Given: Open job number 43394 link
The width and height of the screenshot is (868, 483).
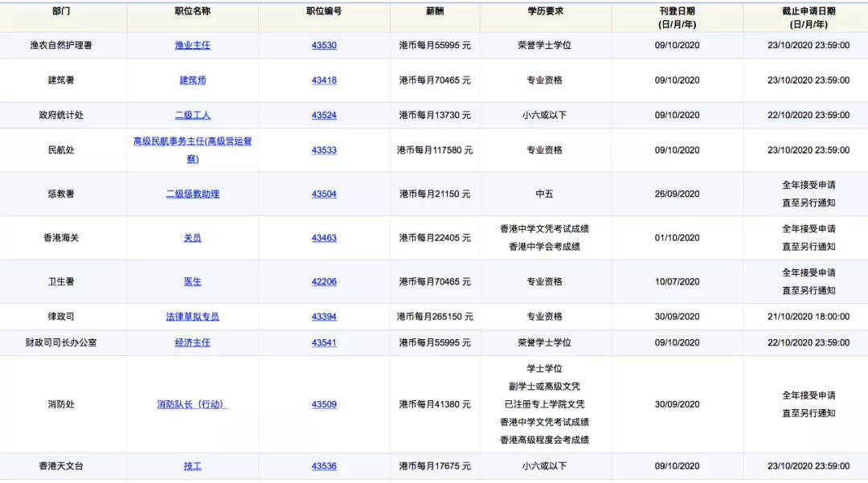Looking at the screenshot, I should click(324, 317).
